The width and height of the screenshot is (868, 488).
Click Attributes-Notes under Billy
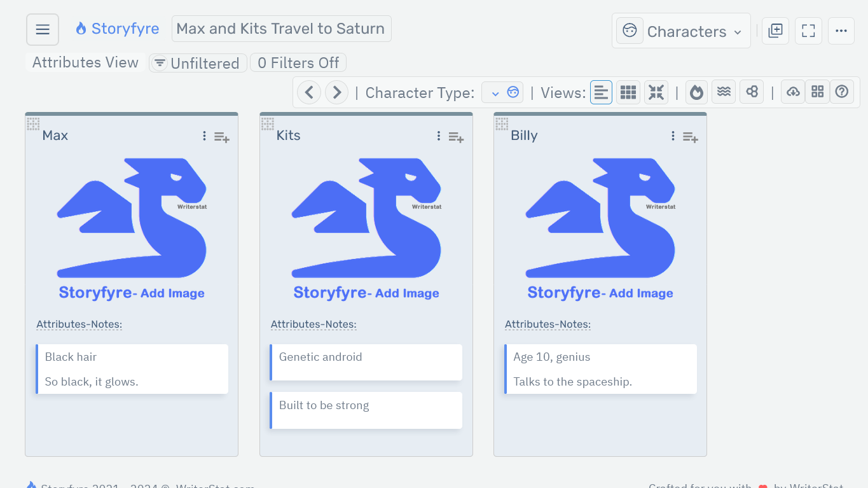click(x=548, y=324)
